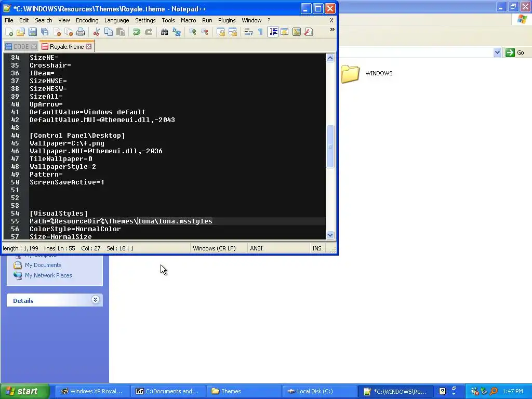Click the magnifier icon in system tray
Viewport: 532px width, 399px height.
(494, 391)
